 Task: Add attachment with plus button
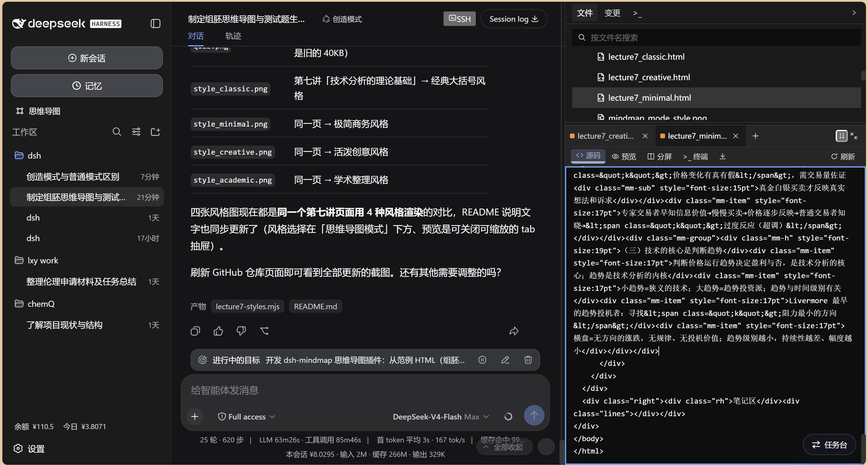pyautogui.click(x=195, y=416)
